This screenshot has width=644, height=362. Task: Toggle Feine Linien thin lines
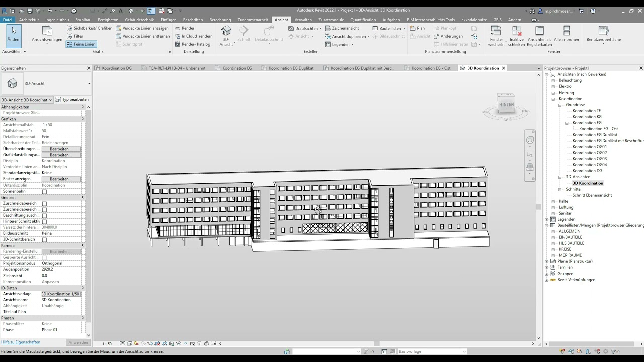point(81,44)
